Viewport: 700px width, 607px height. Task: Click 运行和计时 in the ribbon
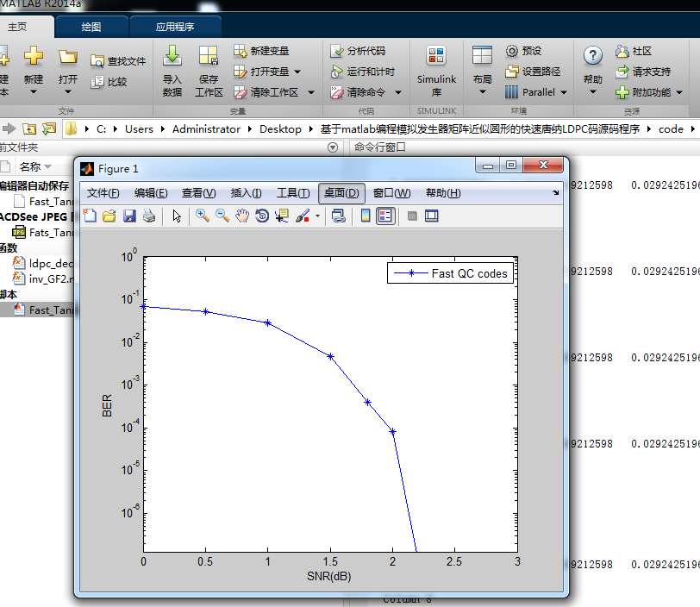(x=362, y=72)
